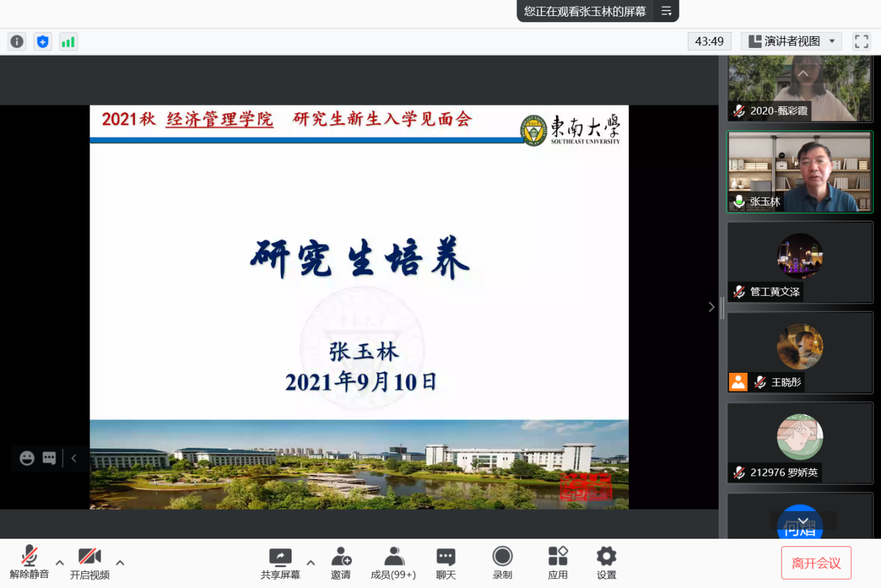881x588 pixels.
Task: Open 设置 settings gear
Action: click(606, 563)
